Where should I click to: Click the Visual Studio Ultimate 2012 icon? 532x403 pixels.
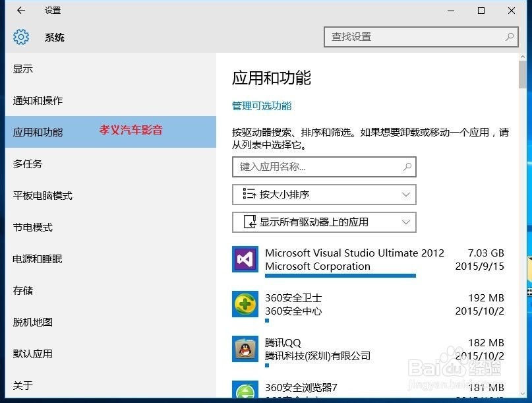tap(245, 259)
